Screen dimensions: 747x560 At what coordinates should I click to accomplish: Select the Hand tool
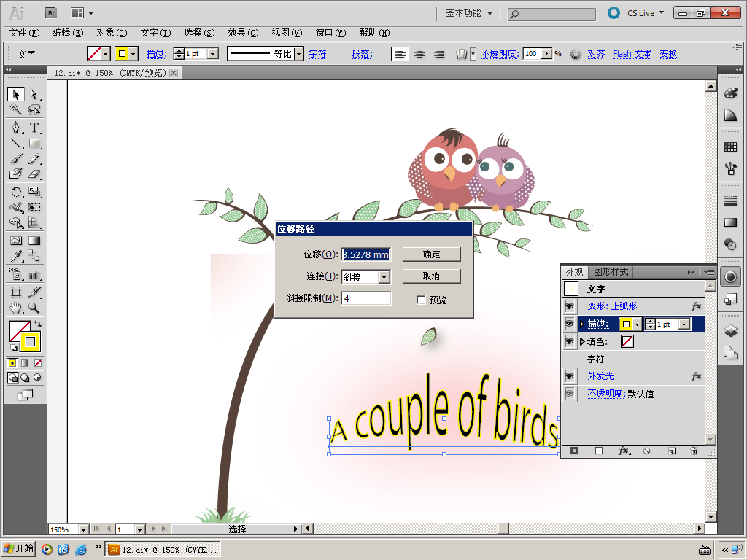click(16, 308)
